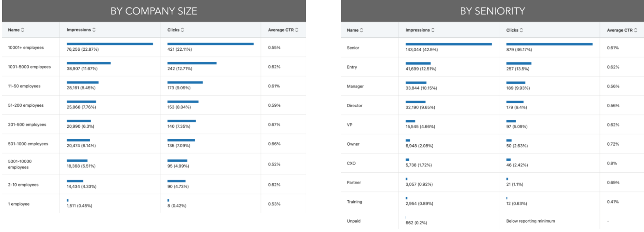
Task: Select the 201-500 employees row name
Action: tap(27, 125)
